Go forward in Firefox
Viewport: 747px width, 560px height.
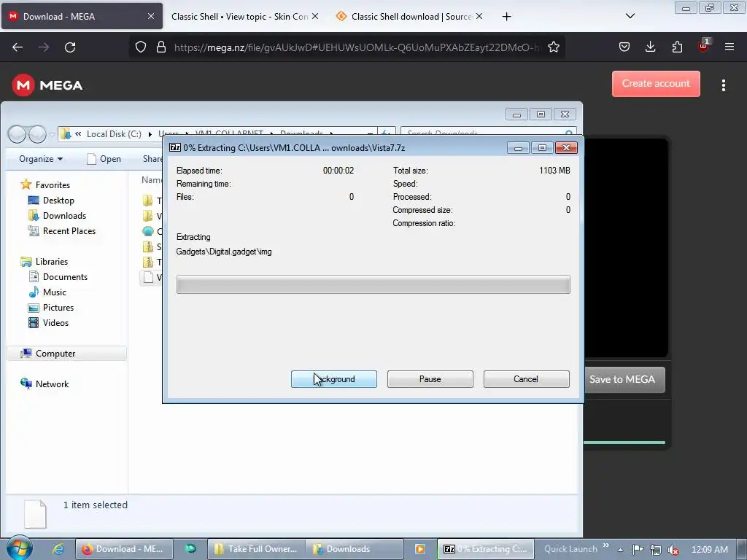coord(44,47)
